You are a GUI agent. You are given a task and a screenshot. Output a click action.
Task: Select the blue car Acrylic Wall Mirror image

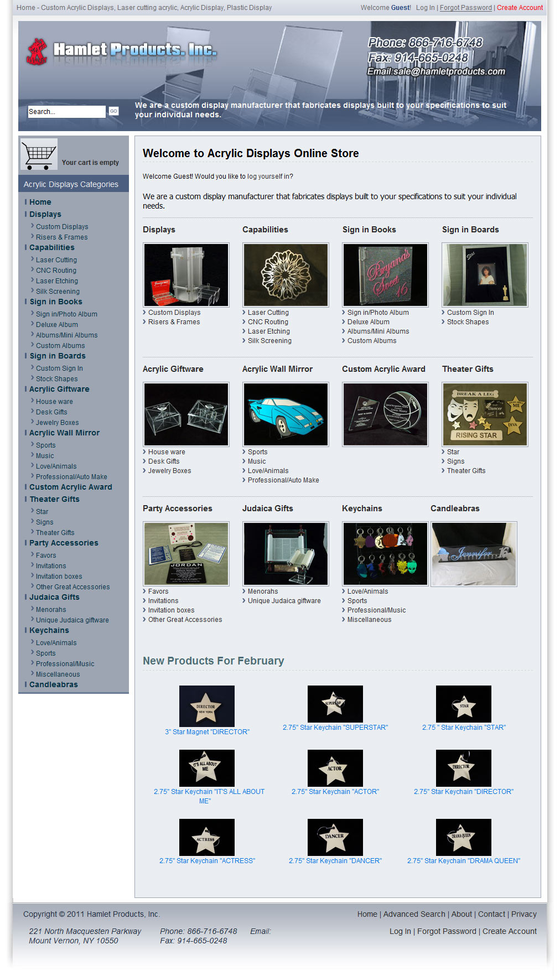point(286,414)
